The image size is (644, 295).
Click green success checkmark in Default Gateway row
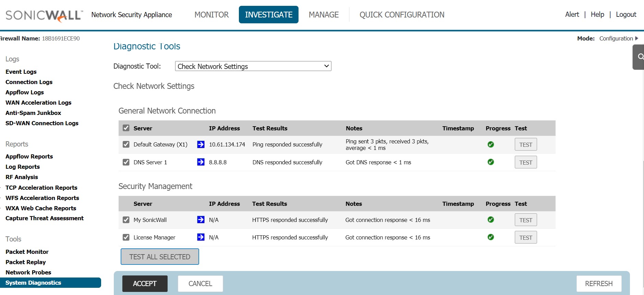(x=490, y=144)
